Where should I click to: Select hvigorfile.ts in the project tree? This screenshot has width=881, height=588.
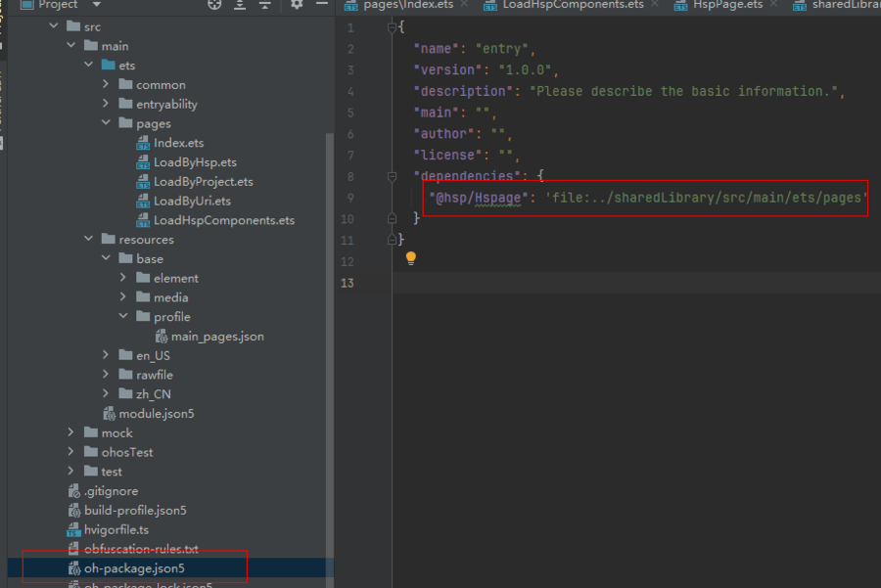click(x=116, y=529)
